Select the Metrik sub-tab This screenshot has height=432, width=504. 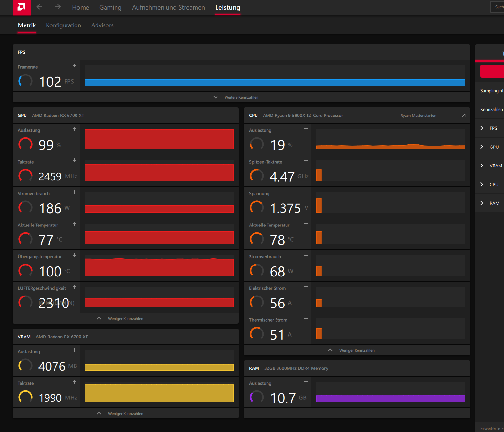(27, 25)
